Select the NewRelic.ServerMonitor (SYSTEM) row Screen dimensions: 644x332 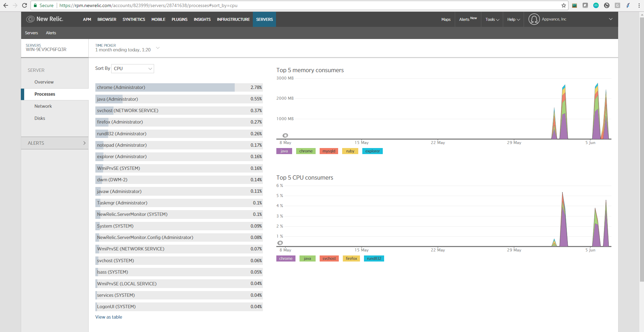[x=179, y=214]
